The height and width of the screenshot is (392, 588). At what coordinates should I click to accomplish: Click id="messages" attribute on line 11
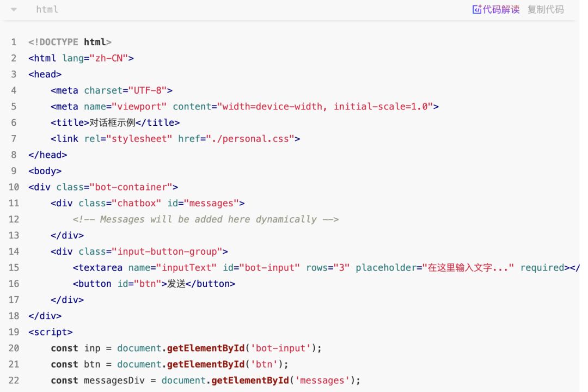point(203,203)
